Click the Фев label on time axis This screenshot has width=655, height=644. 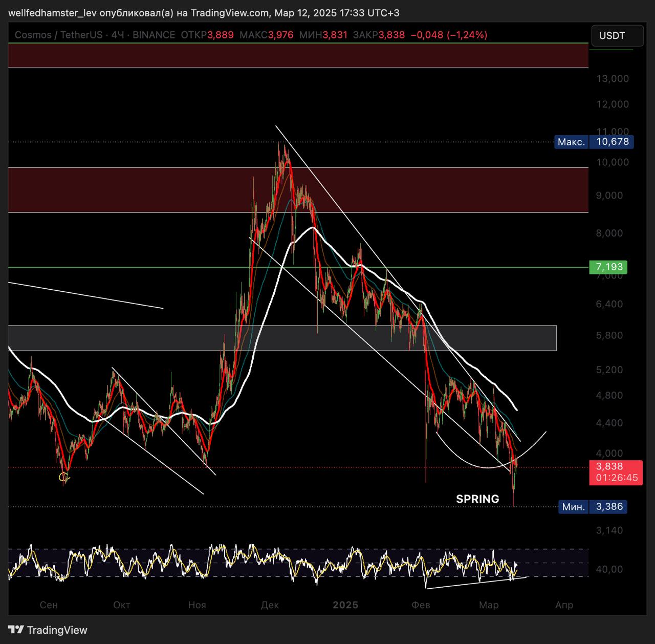coord(421,605)
